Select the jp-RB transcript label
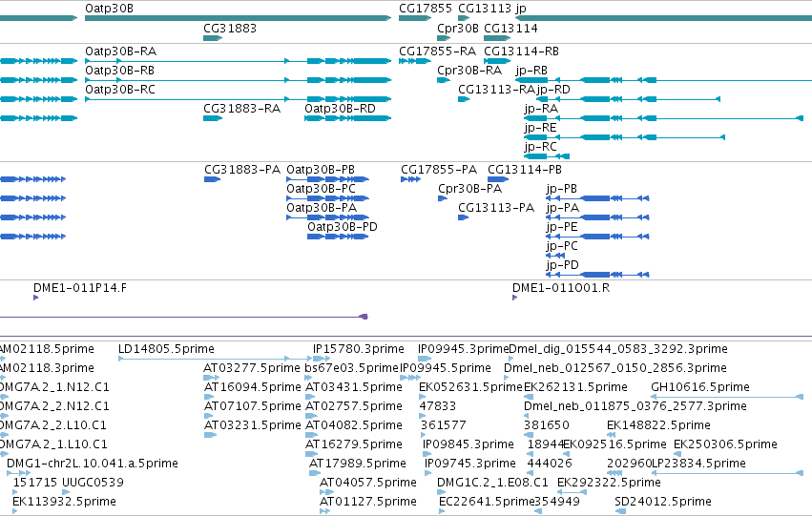Image resolution: width=812 pixels, height=516 pixels. click(x=531, y=71)
